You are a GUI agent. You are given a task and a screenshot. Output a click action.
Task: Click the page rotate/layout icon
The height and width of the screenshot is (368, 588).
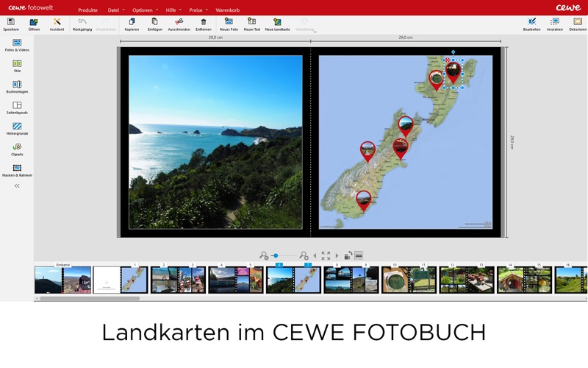click(x=348, y=255)
